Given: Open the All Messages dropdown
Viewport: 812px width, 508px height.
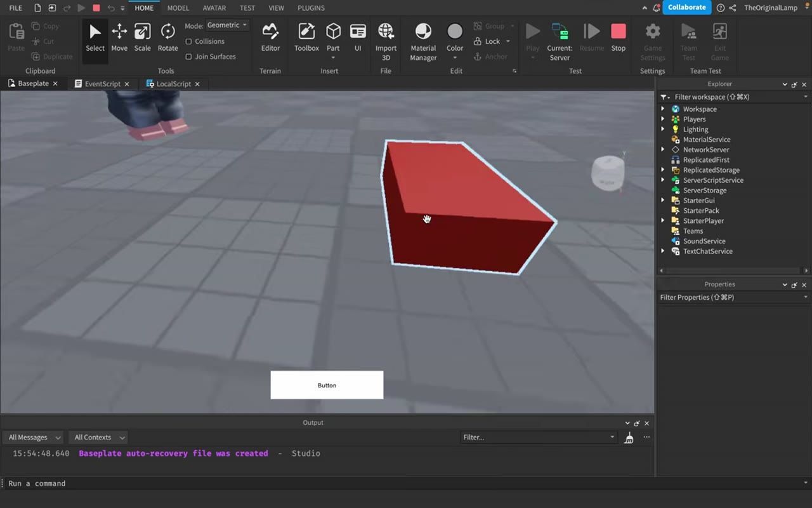Looking at the screenshot, I should coord(34,438).
